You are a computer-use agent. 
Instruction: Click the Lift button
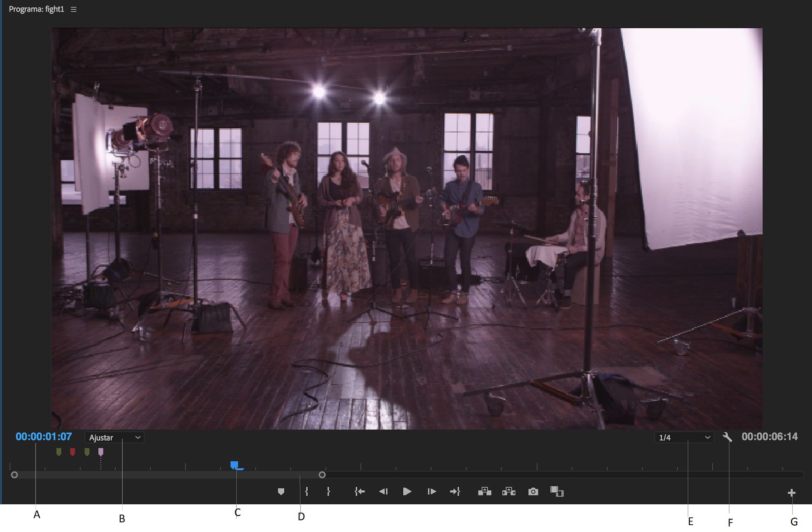(484, 492)
